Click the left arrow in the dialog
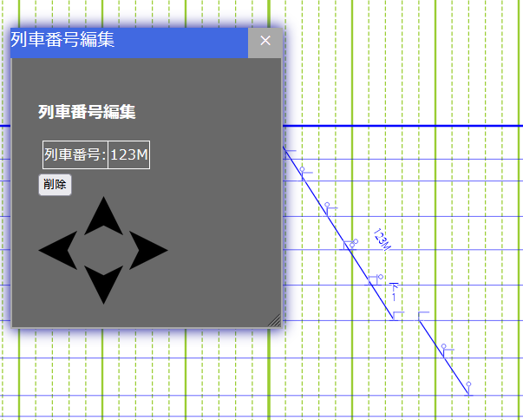Image resolution: width=523 pixels, height=420 pixels. click(58, 250)
